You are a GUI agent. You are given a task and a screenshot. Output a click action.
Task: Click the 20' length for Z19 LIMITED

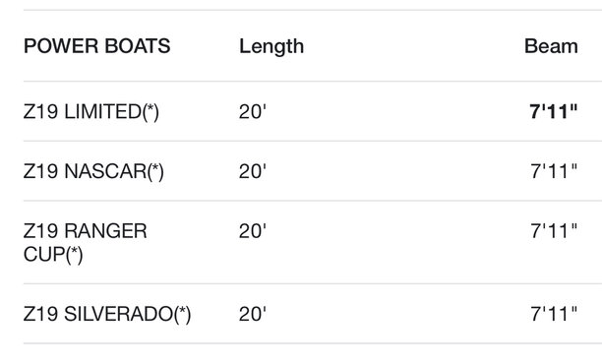(x=252, y=112)
